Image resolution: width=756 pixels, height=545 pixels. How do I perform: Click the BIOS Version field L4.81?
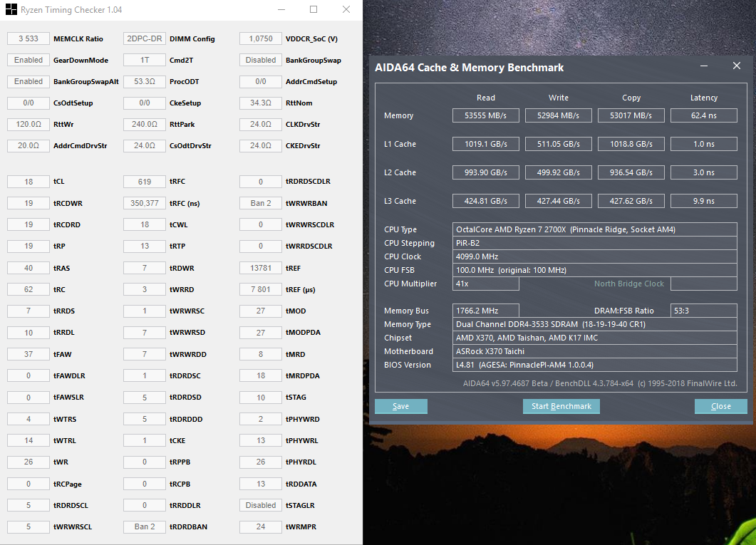click(x=594, y=365)
